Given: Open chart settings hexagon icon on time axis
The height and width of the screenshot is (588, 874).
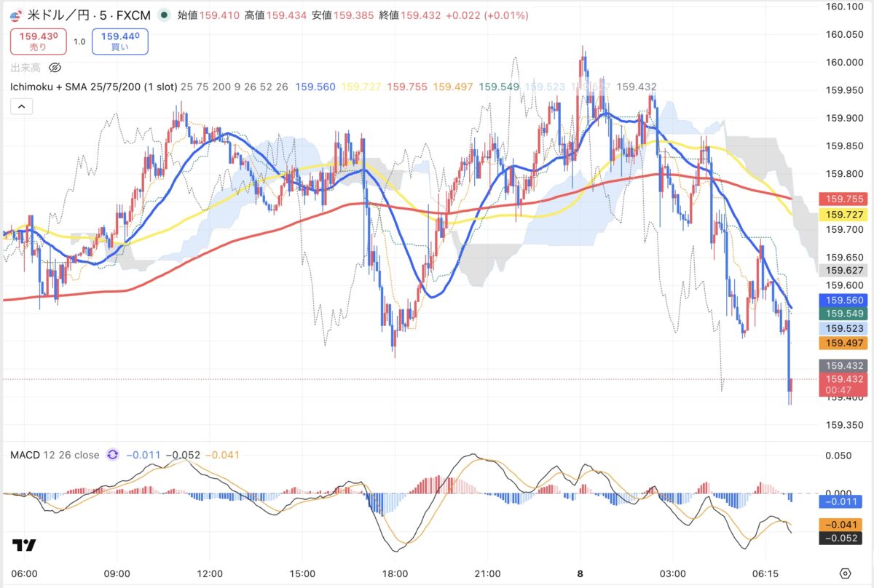Looking at the screenshot, I should coord(845,573).
